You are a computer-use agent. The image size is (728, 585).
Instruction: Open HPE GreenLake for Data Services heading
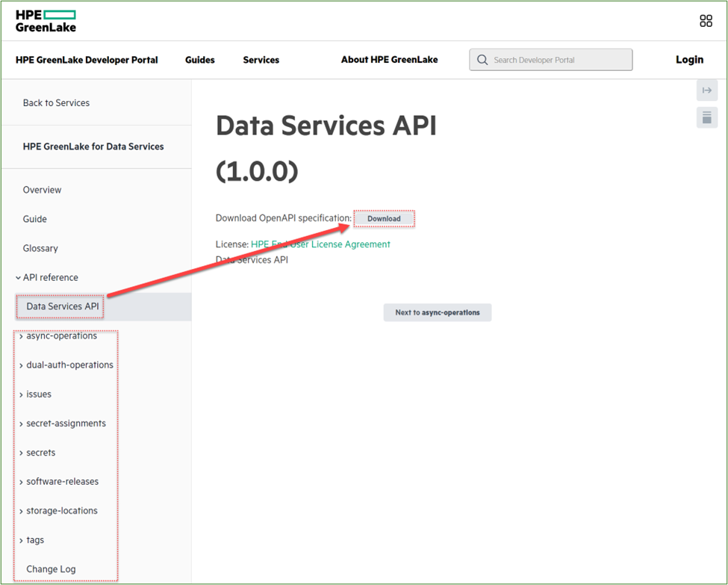[93, 146]
